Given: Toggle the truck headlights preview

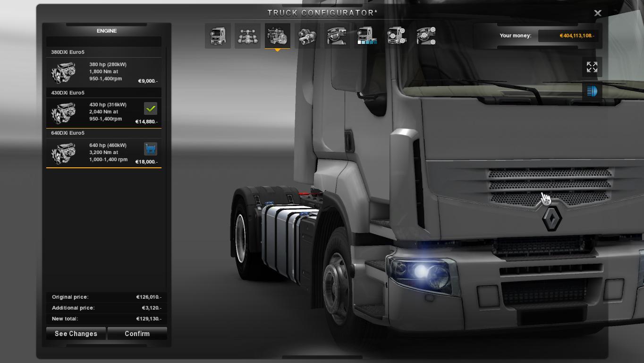Looking at the screenshot, I should (592, 91).
